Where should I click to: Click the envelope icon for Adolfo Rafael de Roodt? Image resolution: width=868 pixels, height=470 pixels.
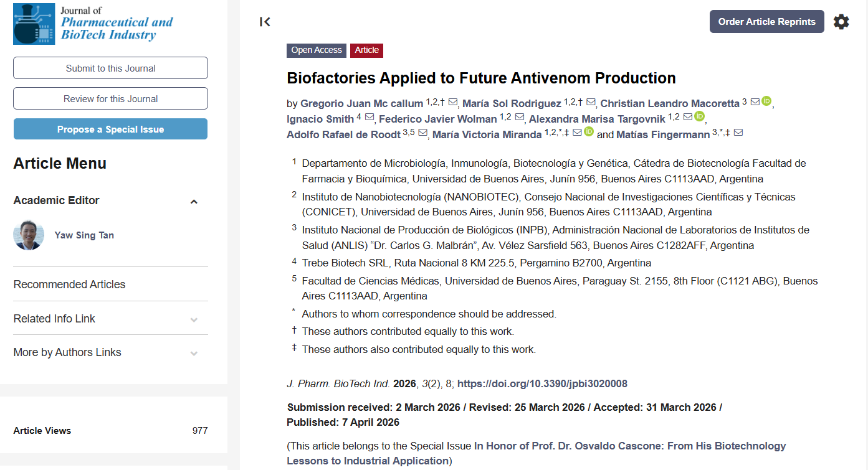pyautogui.click(x=422, y=133)
